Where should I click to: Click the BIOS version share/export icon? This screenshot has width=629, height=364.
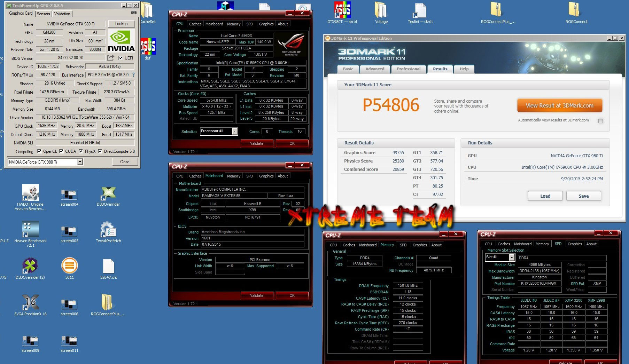(x=110, y=58)
